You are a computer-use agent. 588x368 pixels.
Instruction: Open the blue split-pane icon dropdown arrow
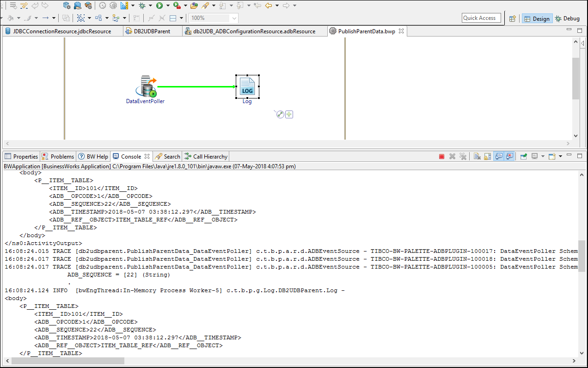pos(181,18)
